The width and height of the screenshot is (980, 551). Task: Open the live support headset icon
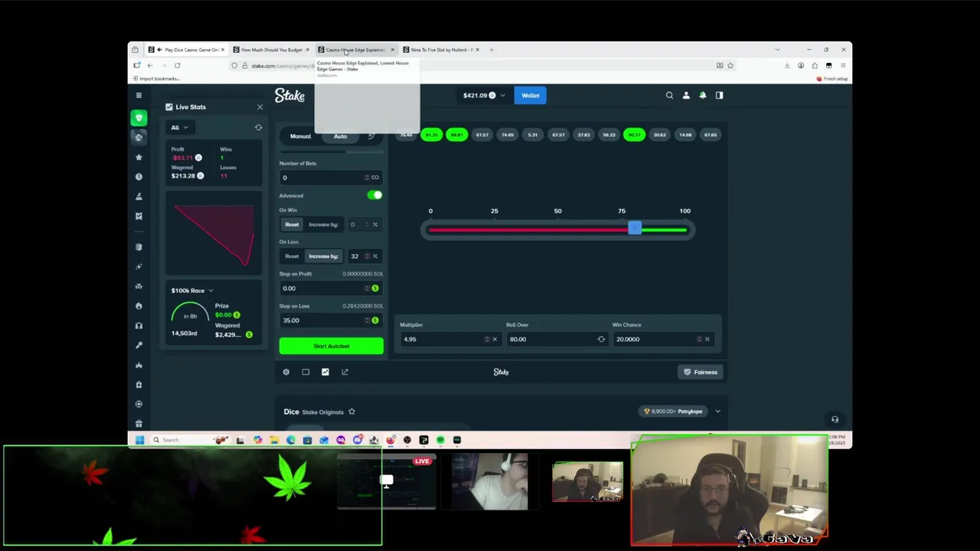(x=835, y=419)
